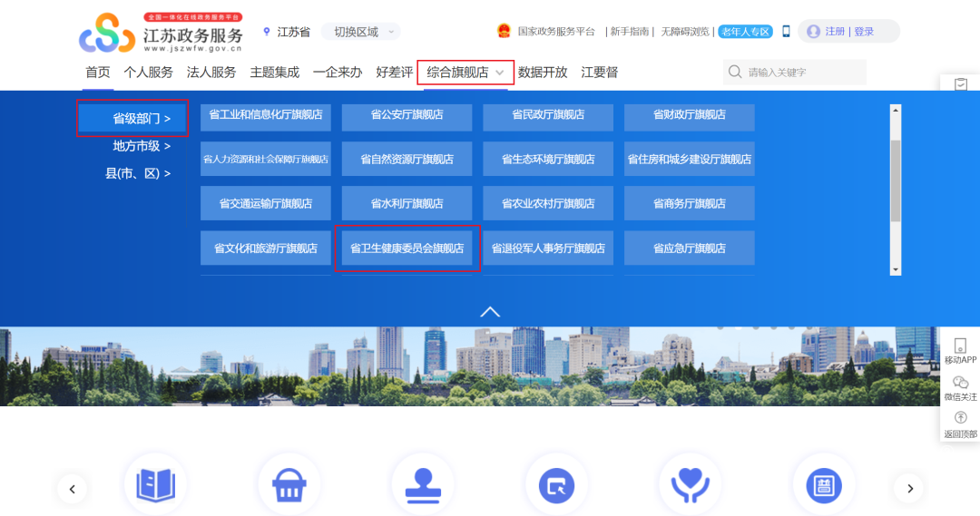Screen dimensions: 980x516
Task: Open 省水利厅旗舰店
Action: [x=407, y=203]
